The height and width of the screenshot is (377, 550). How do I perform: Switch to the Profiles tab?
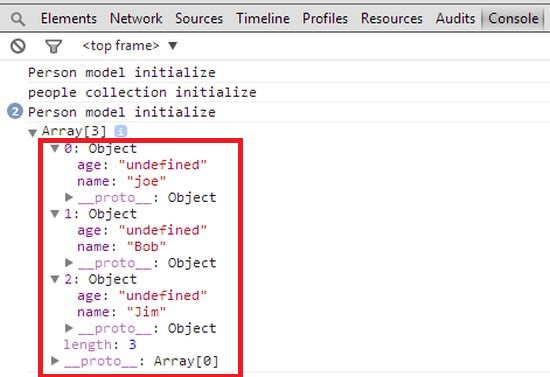tap(325, 18)
